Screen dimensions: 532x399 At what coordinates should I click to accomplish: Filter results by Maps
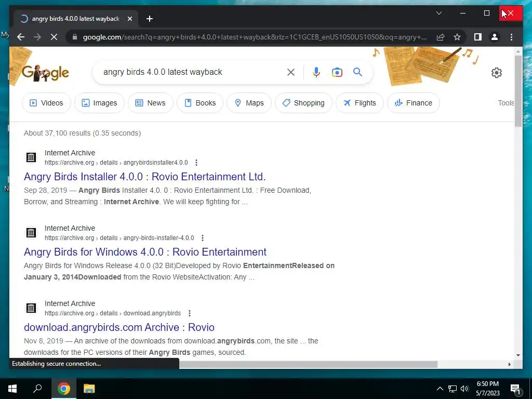tap(249, 103)
